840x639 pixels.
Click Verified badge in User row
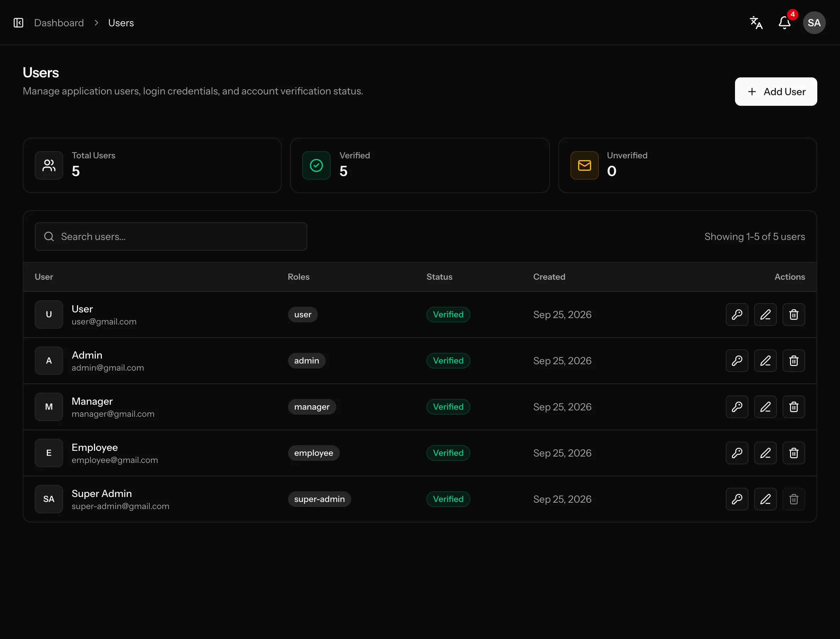448,315
